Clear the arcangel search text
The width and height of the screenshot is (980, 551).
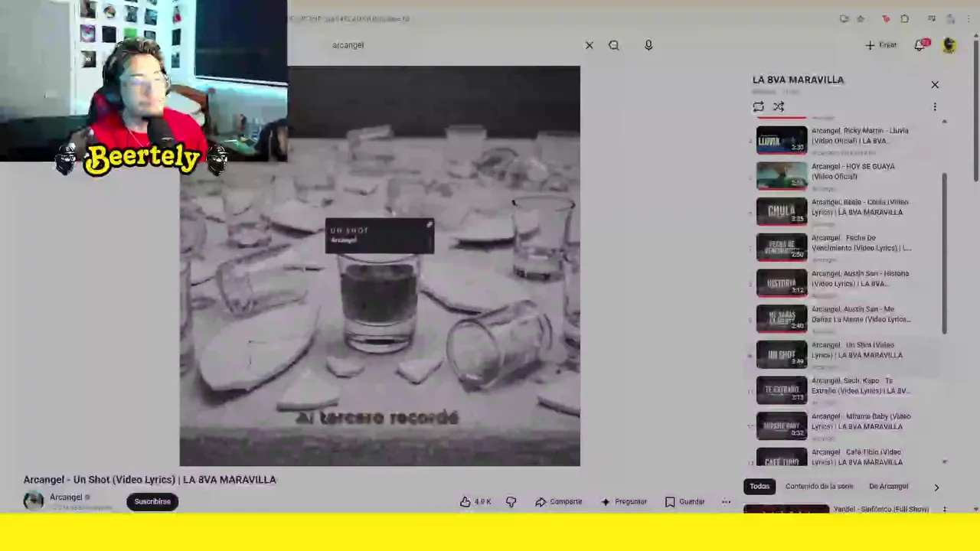tap(590, 45)
